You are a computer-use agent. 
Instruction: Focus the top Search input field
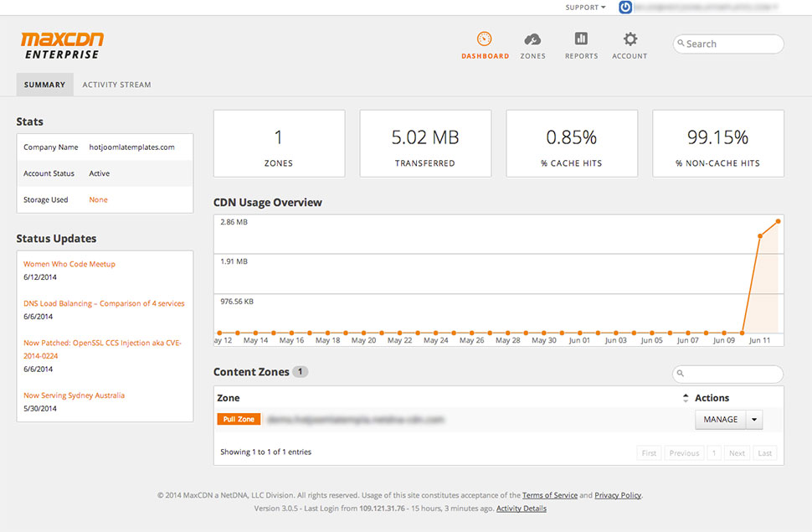click(x=728, y=44)
